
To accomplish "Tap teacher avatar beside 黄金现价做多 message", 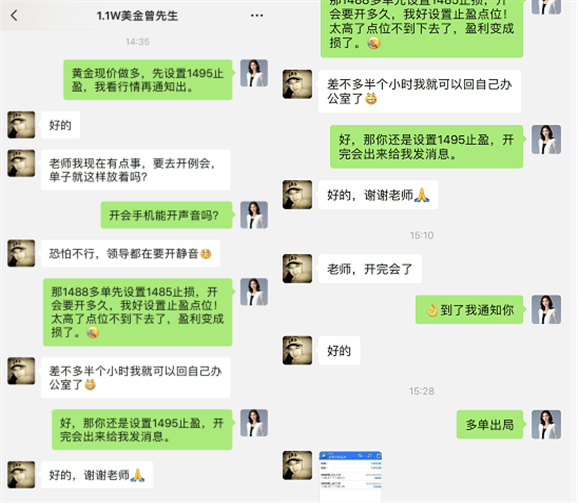I will click(x=254, y=73).
